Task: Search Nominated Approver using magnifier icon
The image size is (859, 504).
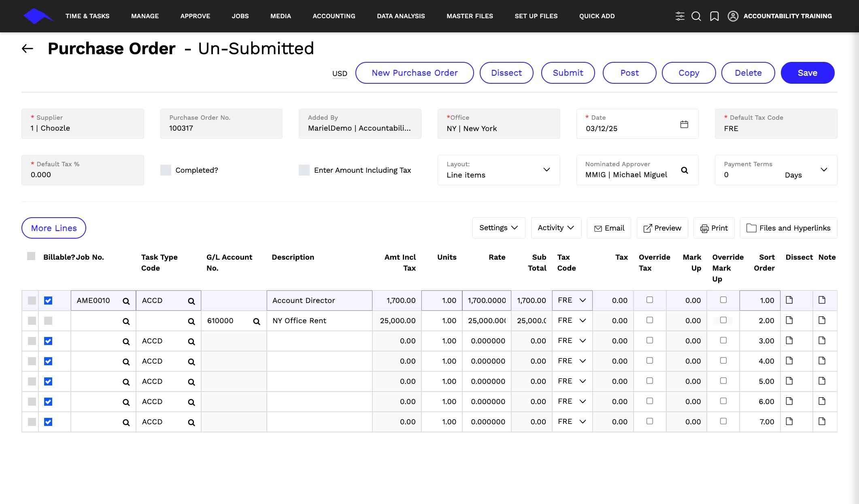Action: 685,170
